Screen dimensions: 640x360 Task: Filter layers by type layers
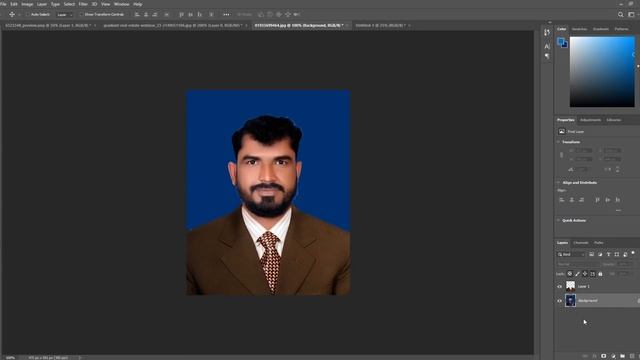tap(608, 254)
